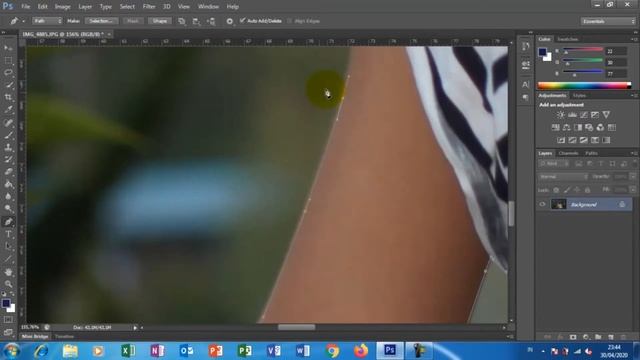The image size is (640, 360).
Task: Click the toolbox foreground color swatch
Action: 6,303
